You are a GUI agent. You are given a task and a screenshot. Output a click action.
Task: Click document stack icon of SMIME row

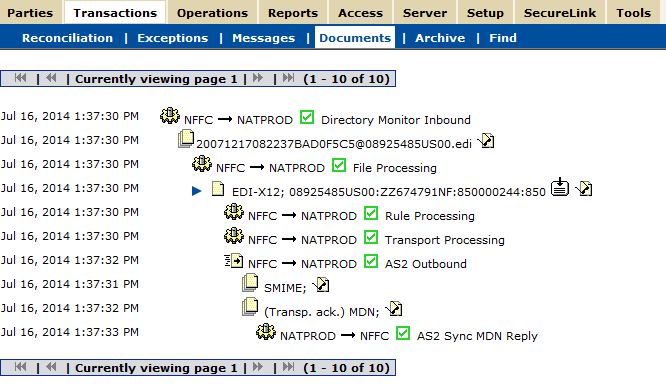tap(250, 283)
